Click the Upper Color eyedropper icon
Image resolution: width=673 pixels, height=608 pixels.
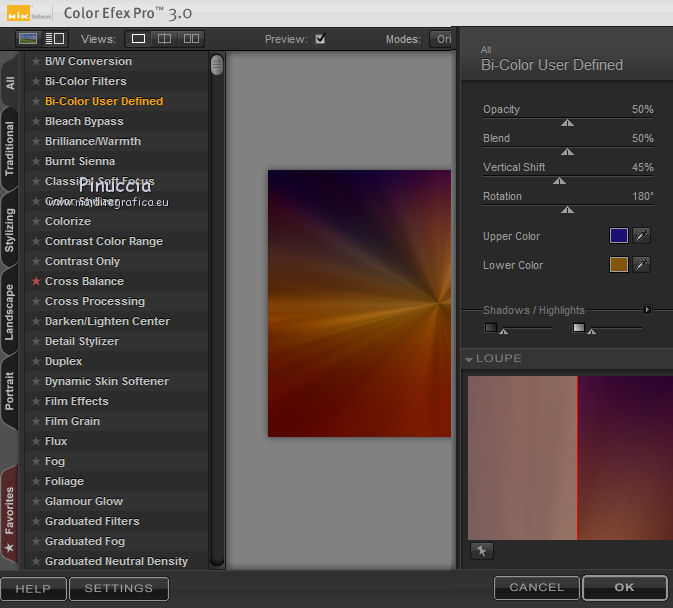tap(642, 236)
